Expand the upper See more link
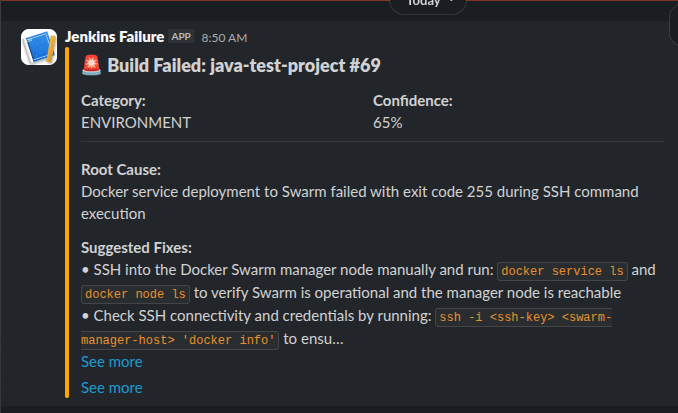This screenshot has width=678, height=413. click(111, 362)
